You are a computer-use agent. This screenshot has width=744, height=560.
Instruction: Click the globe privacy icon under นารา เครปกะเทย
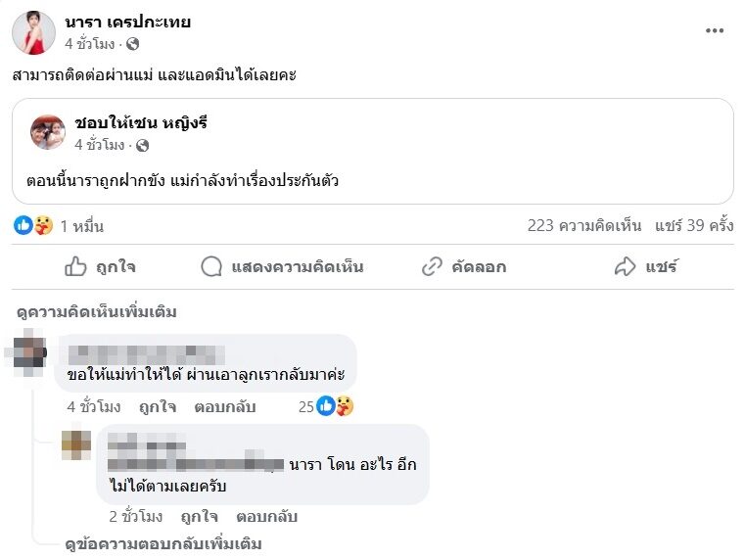133,44
